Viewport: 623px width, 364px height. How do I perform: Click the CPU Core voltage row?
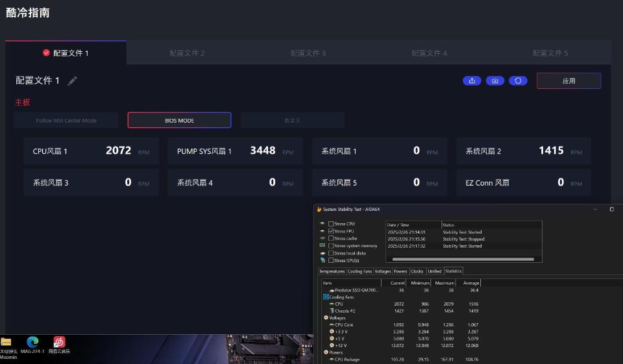coord(401,324)
